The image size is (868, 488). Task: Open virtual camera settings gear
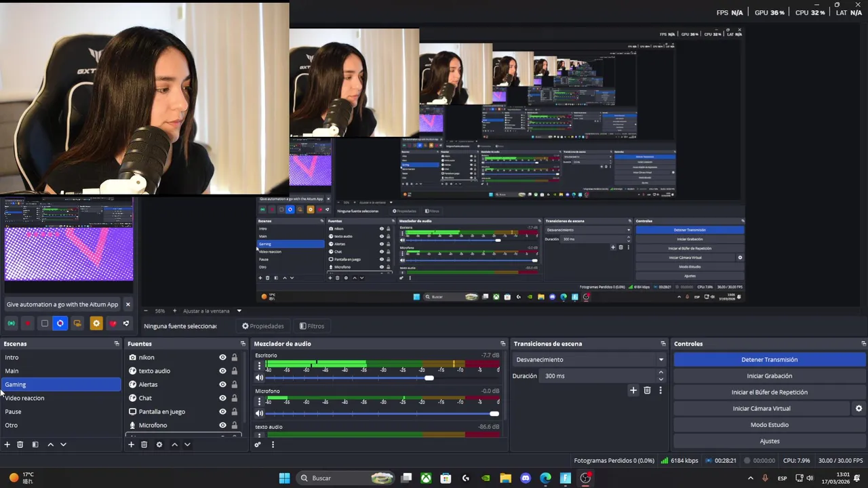click(859, 409)
